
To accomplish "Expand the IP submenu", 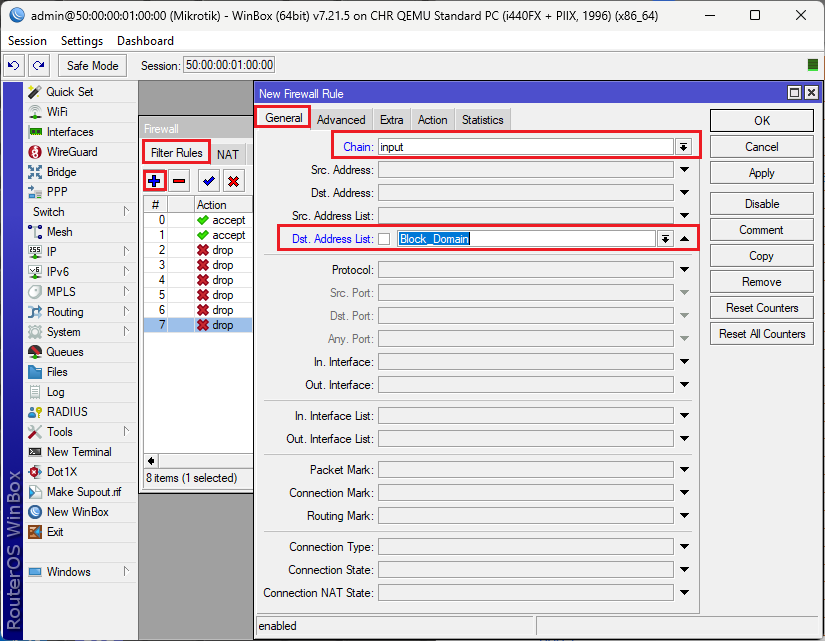I will (x=126, y=251).
